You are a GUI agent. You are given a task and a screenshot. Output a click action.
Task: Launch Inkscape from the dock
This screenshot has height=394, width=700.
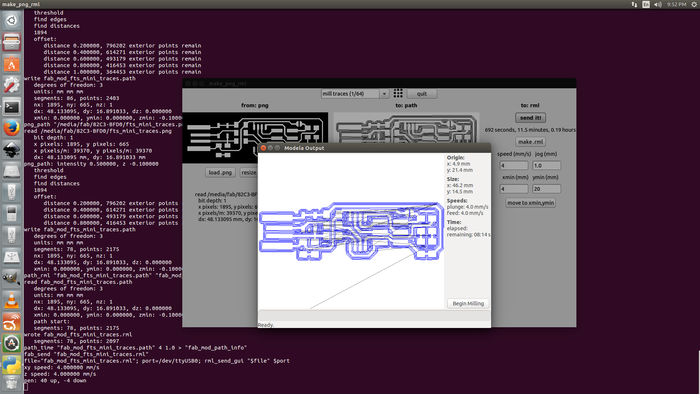pos(12,150)
